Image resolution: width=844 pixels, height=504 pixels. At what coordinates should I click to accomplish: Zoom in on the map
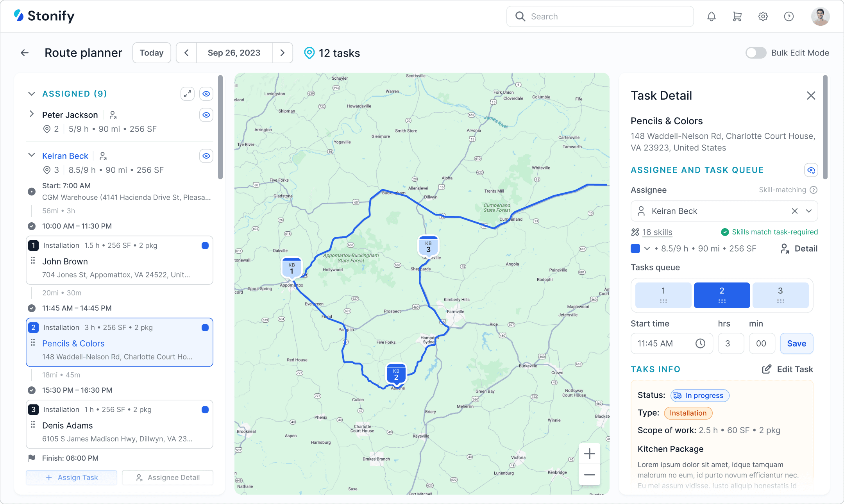point(589,453)
